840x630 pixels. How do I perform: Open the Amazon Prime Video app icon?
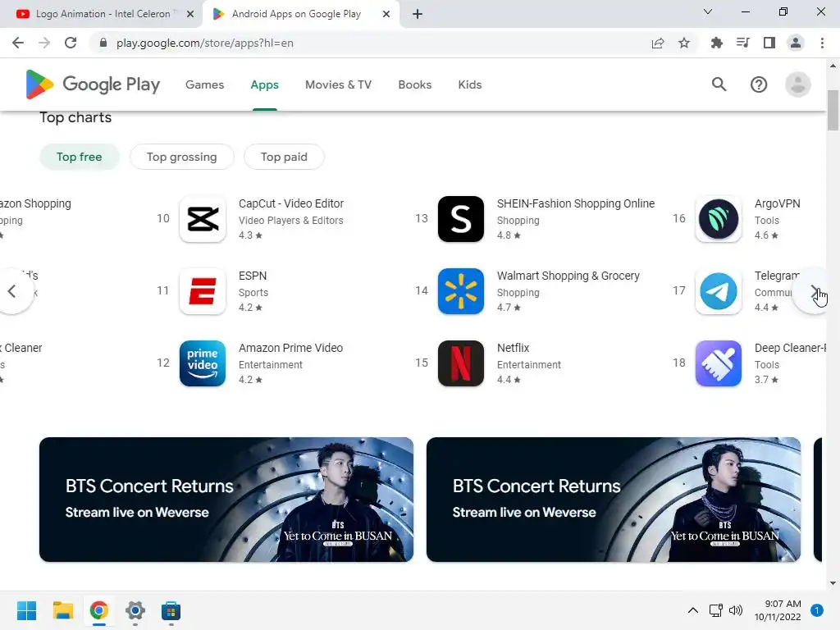point(203,363)
